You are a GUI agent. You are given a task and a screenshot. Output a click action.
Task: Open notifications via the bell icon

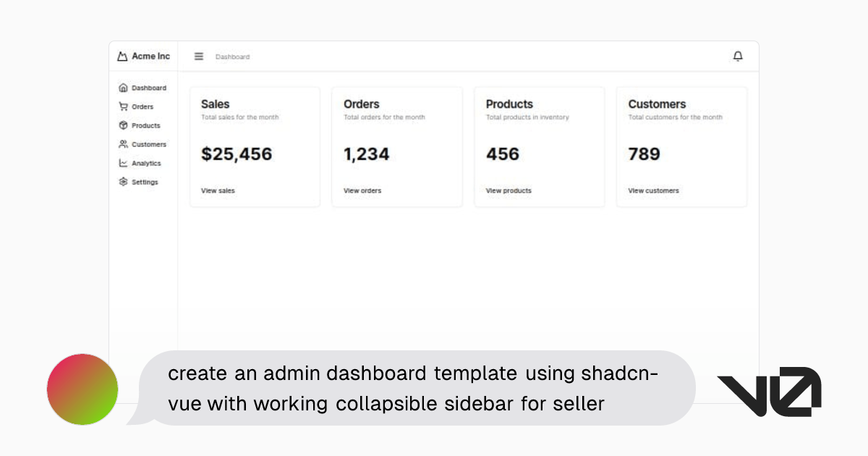tap(738, 56)
